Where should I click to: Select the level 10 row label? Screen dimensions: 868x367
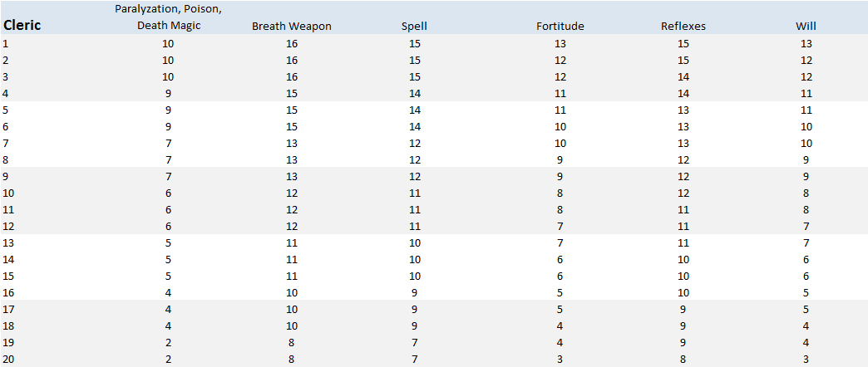click(8, 193)
